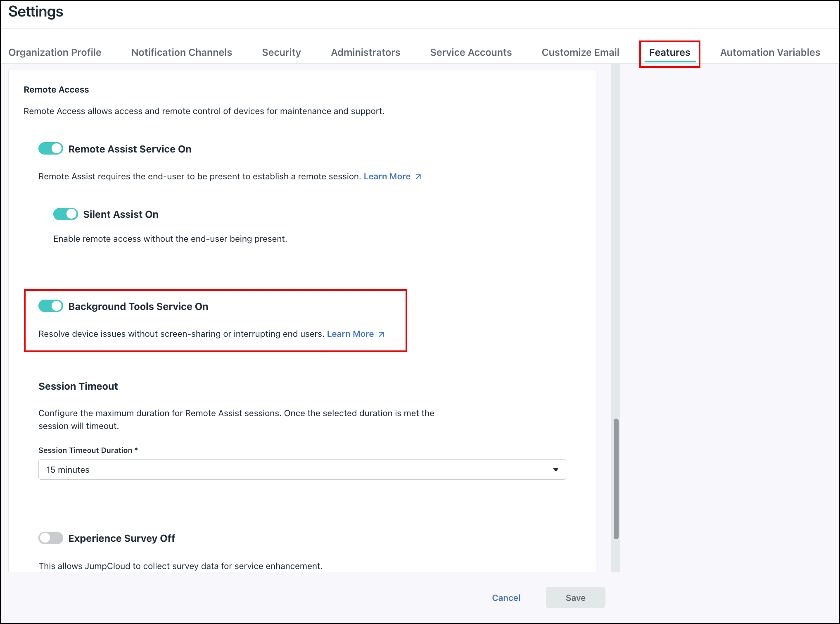
Task: Select the Security tab
Action: point(281,52)
